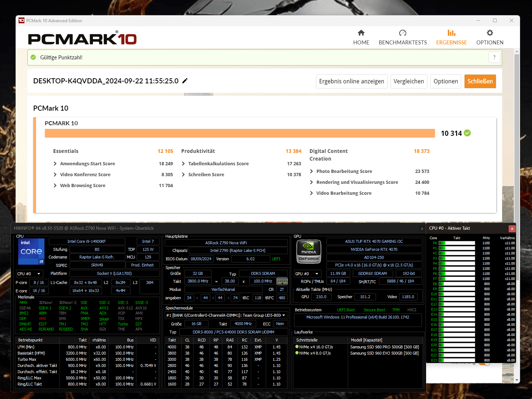Click the green check icon in Gültige Punktzahl banner

[34, 57]
